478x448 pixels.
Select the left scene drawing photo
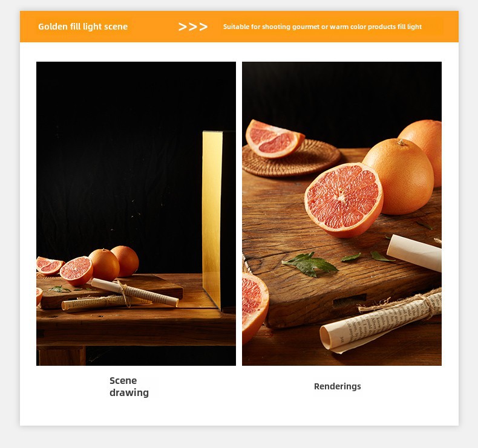pos(136,213)
